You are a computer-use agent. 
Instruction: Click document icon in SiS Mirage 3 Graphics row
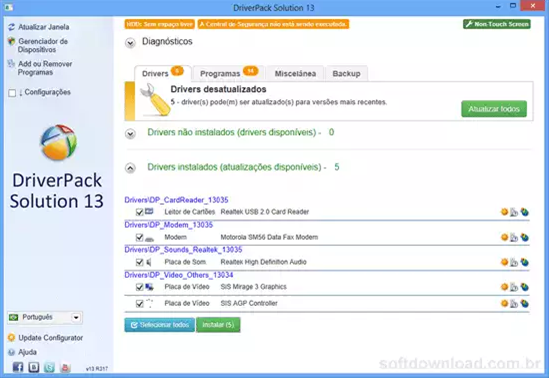click(x=514, y=287)
